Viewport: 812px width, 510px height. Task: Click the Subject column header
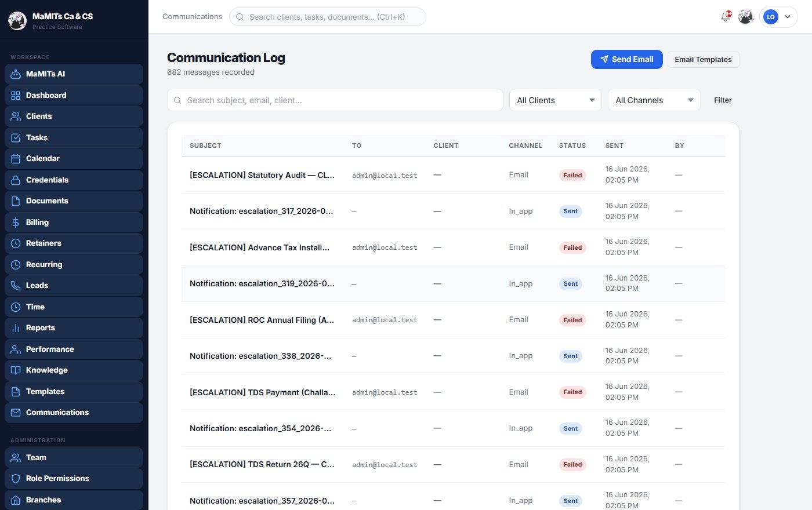point(205,145)
